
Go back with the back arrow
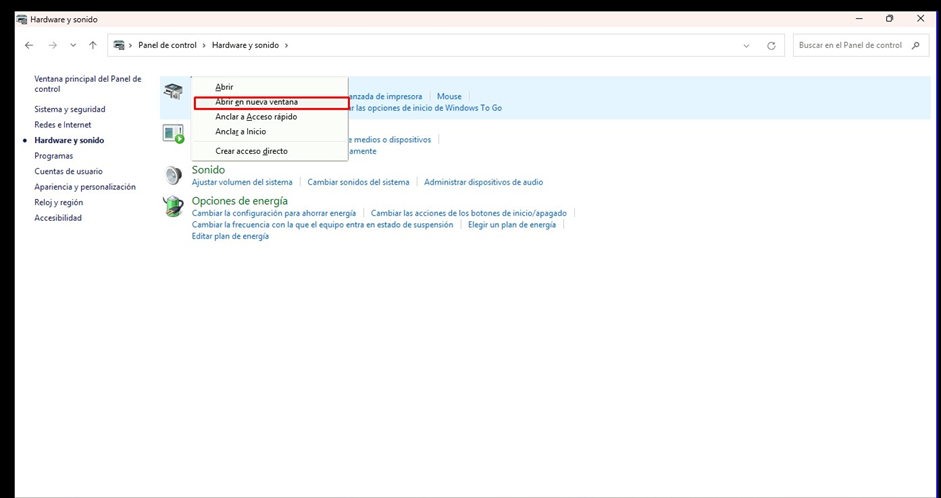29,45
